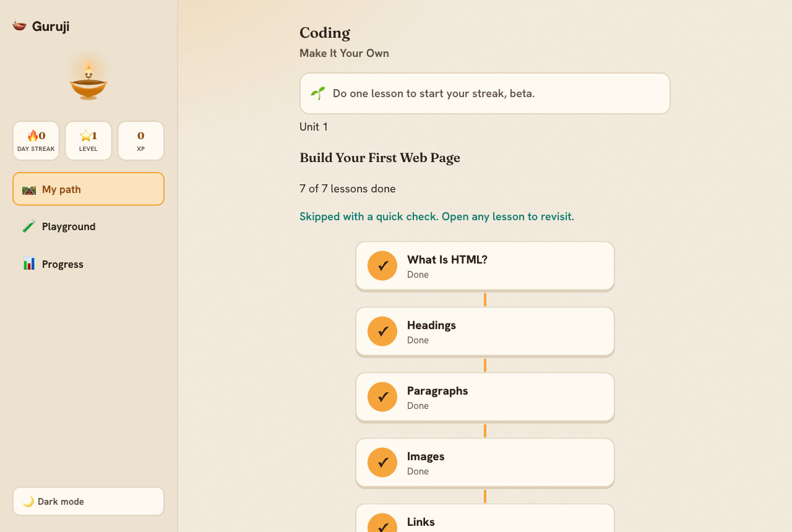Open the XP stat card
The height and width of the screenshot is (532, 792).
[141, 140]
